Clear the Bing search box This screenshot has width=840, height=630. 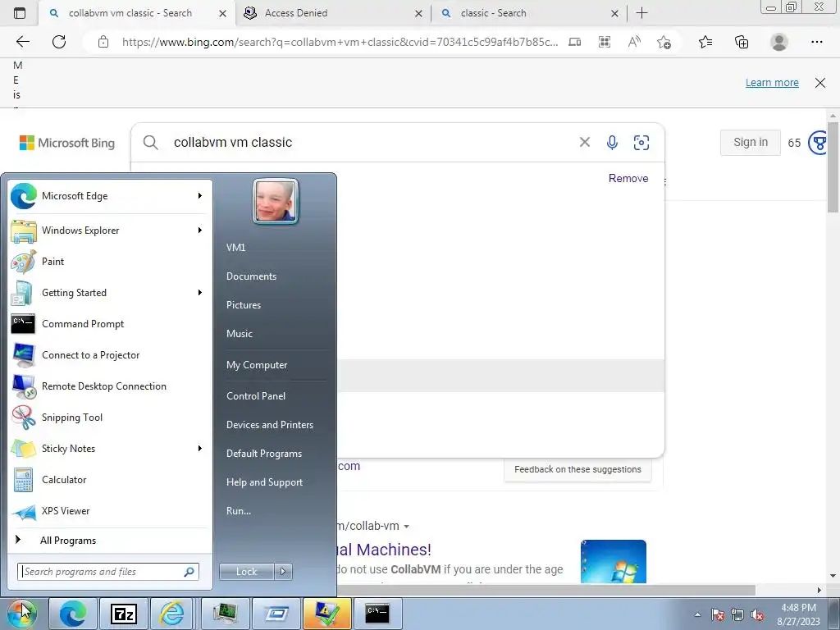tap(585, 142)
